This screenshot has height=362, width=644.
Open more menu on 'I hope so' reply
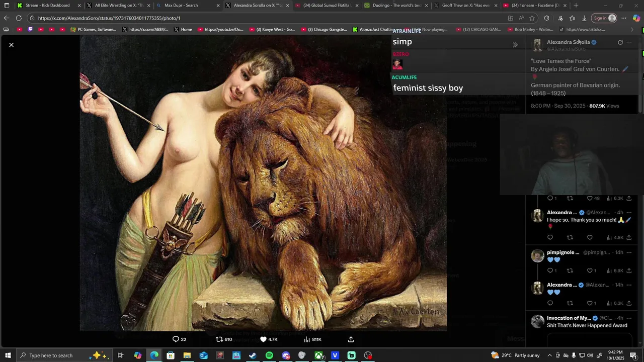click(629, 213)
